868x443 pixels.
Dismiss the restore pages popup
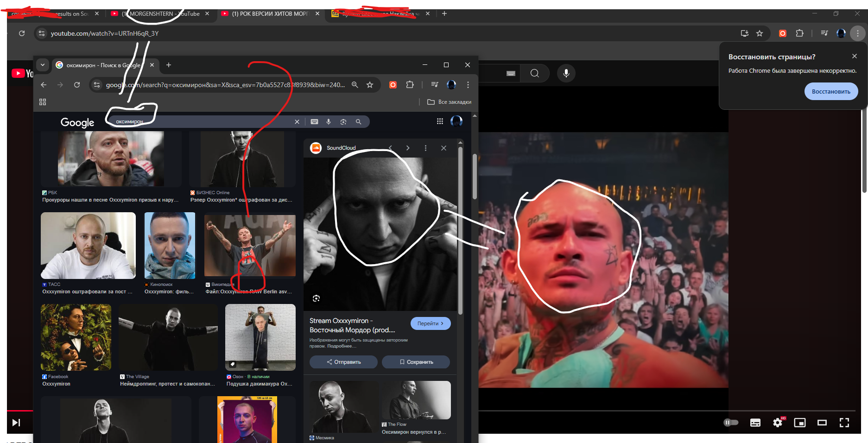click(855, 56)
